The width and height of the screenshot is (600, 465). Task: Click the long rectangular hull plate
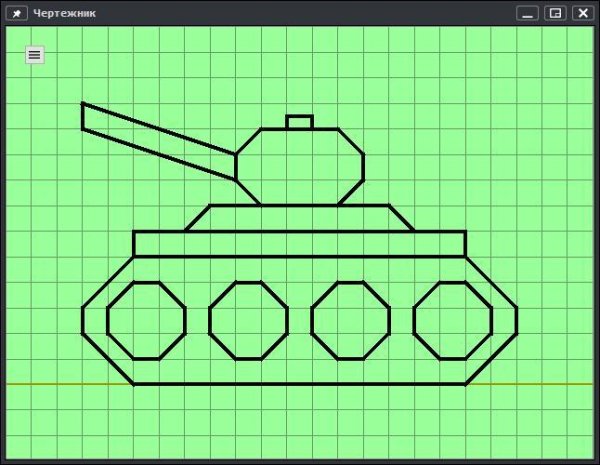[x=299, y=244]
